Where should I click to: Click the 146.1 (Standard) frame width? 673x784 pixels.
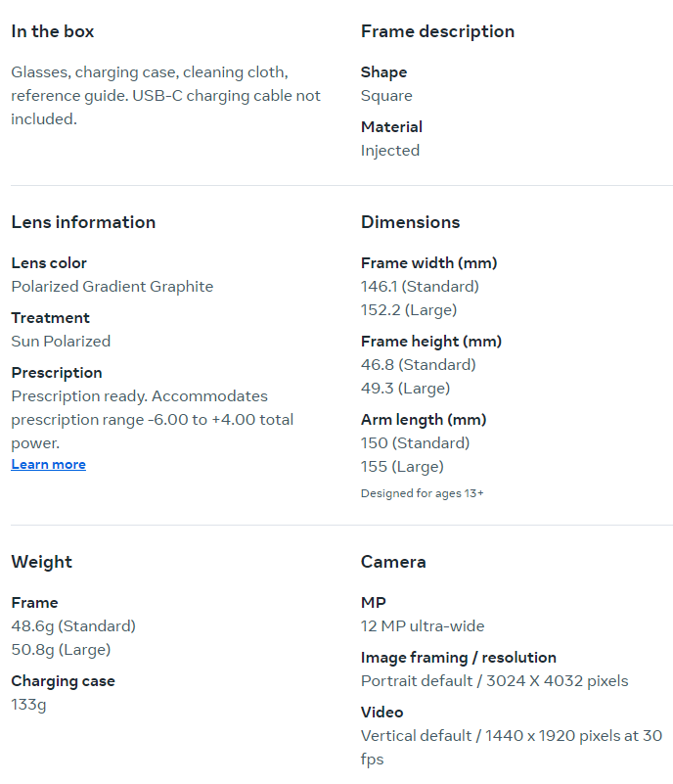point(420,287)
